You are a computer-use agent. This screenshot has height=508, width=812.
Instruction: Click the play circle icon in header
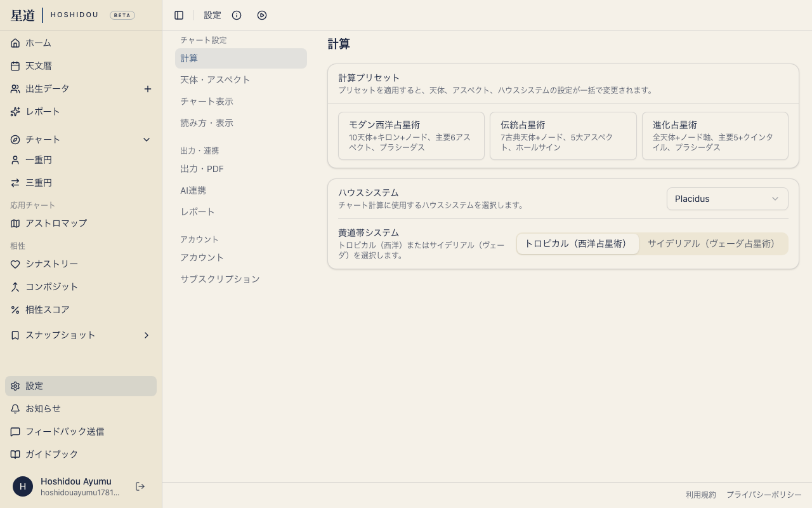(x=262, y=15)
